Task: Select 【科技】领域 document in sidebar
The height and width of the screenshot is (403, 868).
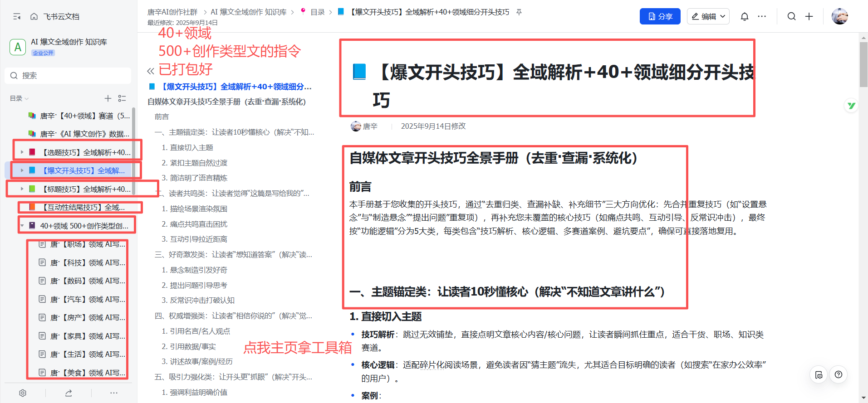Action: pyautogui.click(x=88, y=262)
